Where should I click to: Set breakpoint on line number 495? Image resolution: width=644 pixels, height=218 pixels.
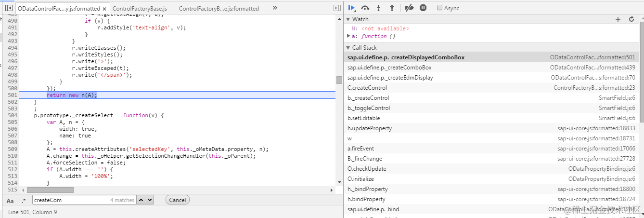click(13, 54)
